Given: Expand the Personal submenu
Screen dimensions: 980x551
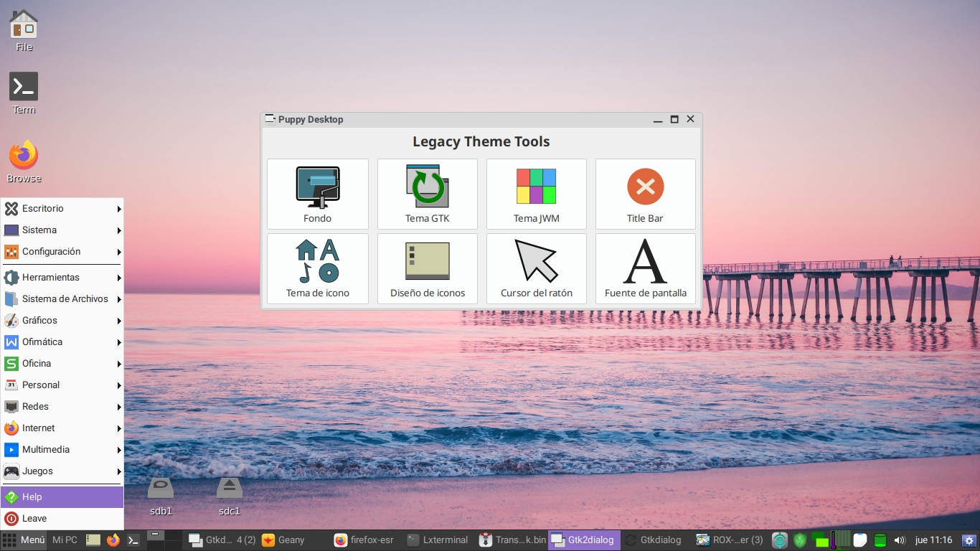Looking at the screenshot, I should click(62, 385).
